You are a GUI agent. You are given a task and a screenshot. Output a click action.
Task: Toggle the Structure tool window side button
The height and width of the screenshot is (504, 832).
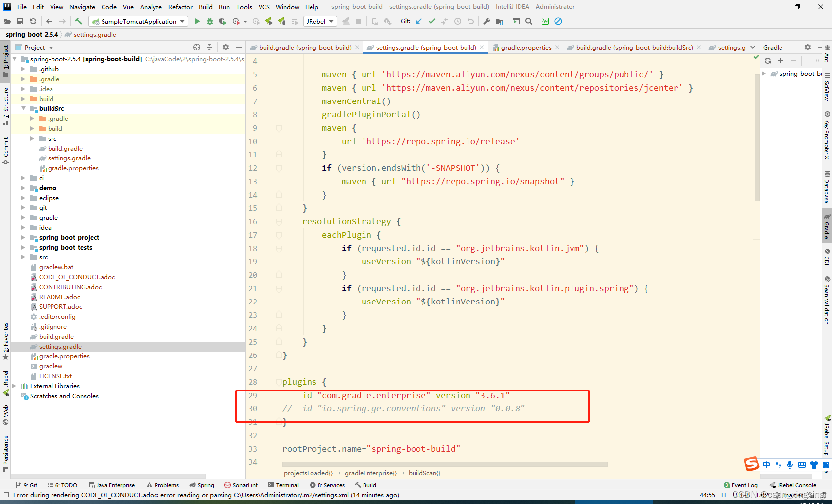5,106
